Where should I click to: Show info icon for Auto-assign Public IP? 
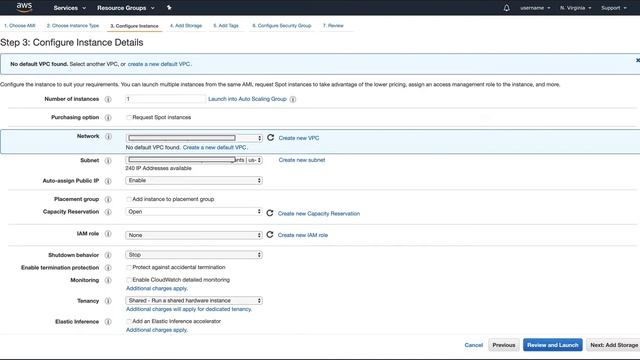[108, 181]
